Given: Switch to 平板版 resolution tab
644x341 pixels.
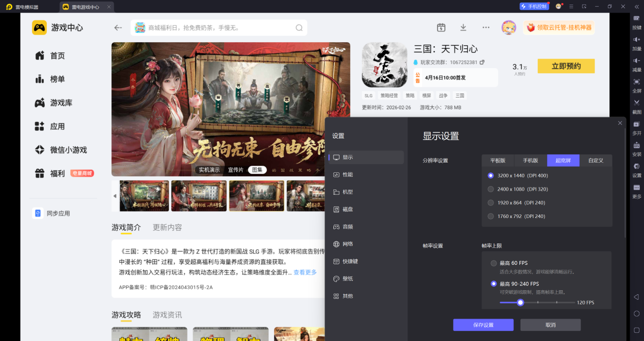Looking at the screenshot, I should (498, 161).
